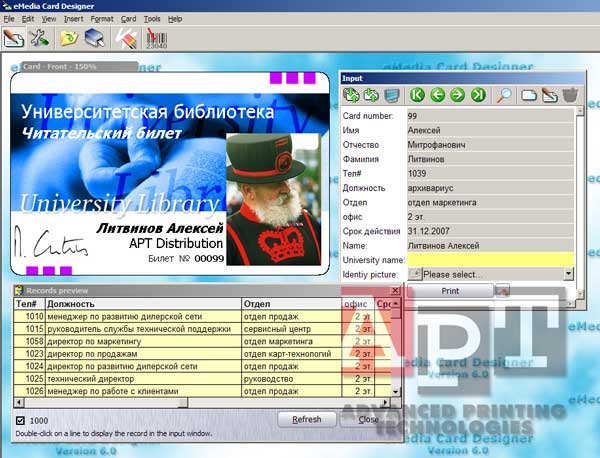Open the Tools menu
This screenshot has width=600, height=458.
[152, 19]
